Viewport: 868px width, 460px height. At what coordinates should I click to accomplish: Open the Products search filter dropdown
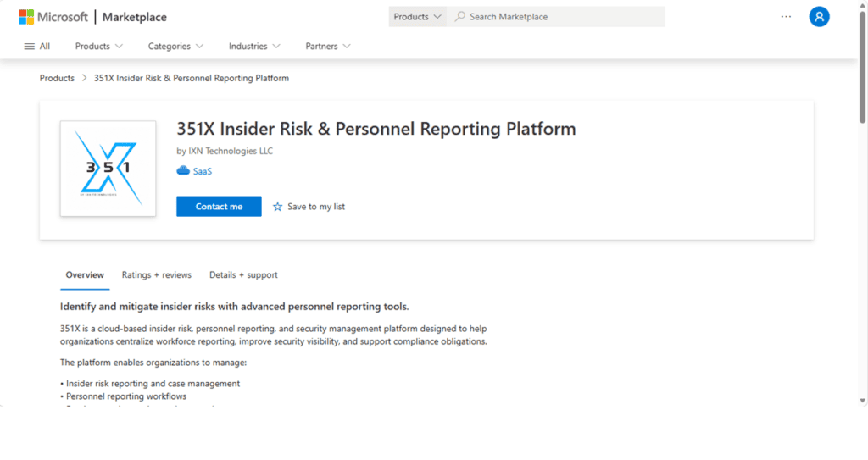pyautogui.click(x=417, y=17)
